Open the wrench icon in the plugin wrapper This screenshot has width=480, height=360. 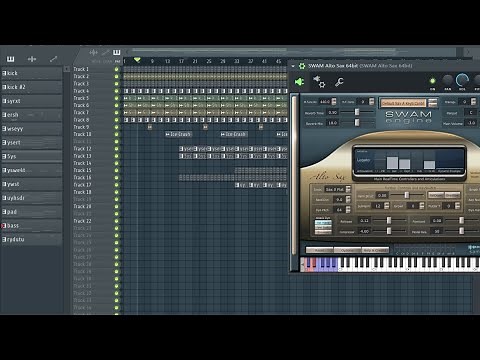point(339,82)
